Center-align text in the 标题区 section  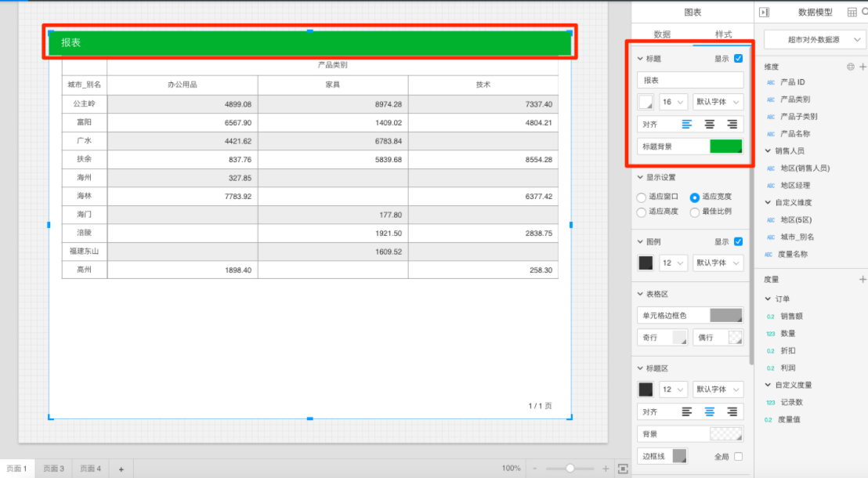709,411
